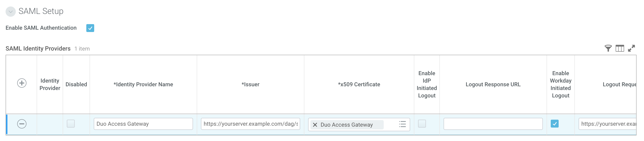Click the Identity Provider Name field
The image size is (644, 141).
[x=143, y=124]
